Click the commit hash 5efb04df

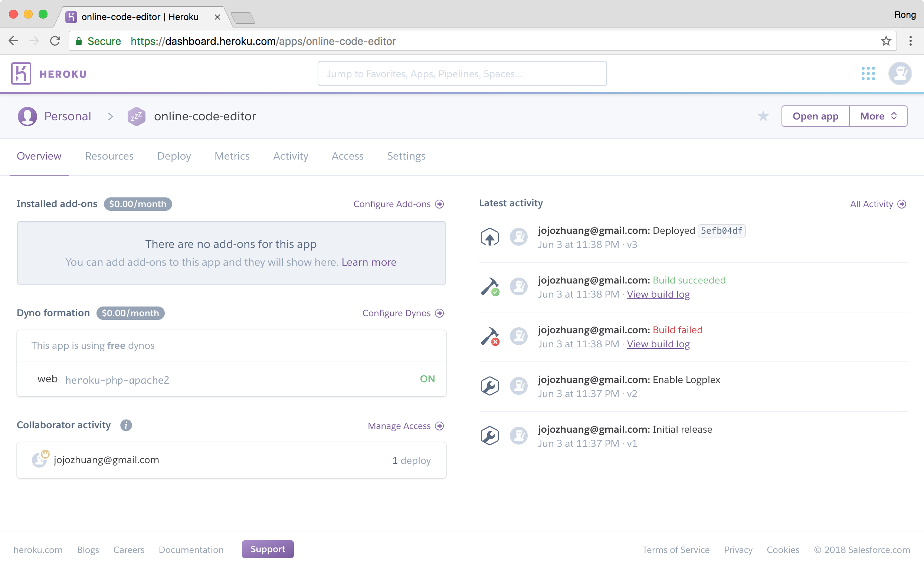click(x=721, y=231)
